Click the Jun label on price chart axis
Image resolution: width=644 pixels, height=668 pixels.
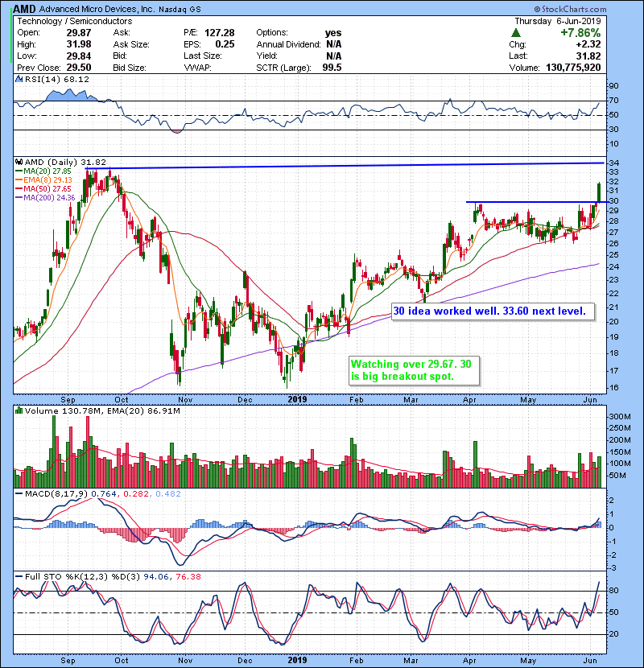point(590,400)
